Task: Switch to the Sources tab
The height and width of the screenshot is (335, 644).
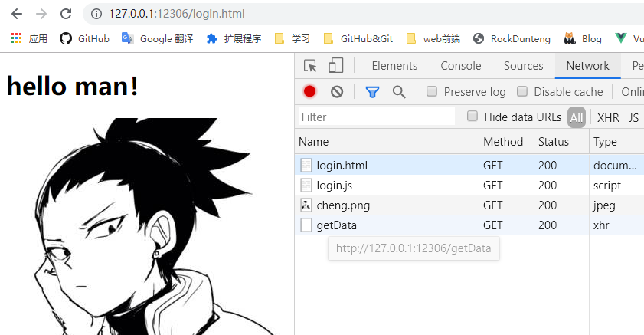Action: [x=523, y=66]
